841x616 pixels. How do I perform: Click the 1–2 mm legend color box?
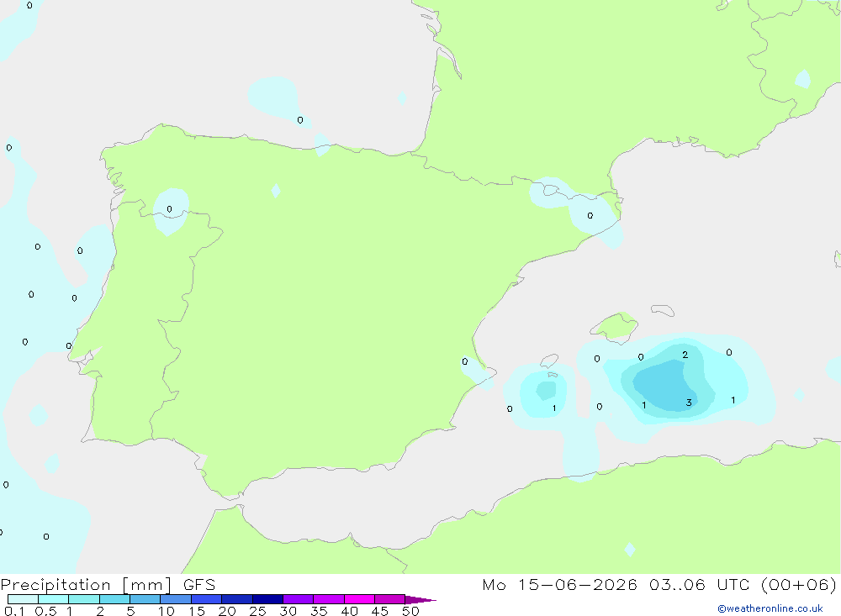pyautogui.click(x=84, y=599)
